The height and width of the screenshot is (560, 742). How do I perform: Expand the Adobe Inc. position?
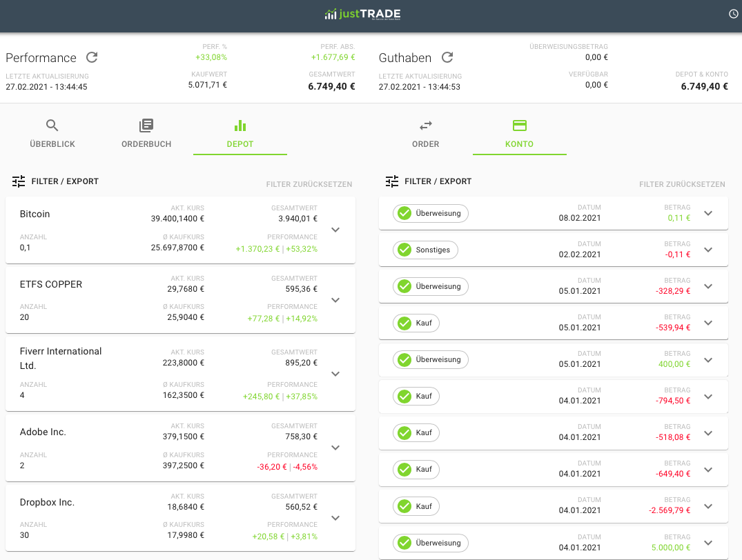tap(335, 448)
